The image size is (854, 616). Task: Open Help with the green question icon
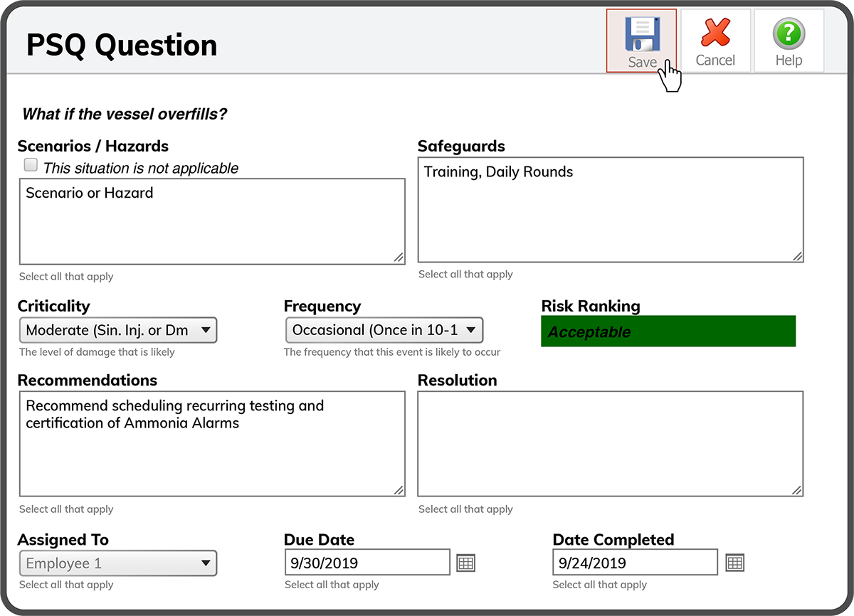[789, 34]
